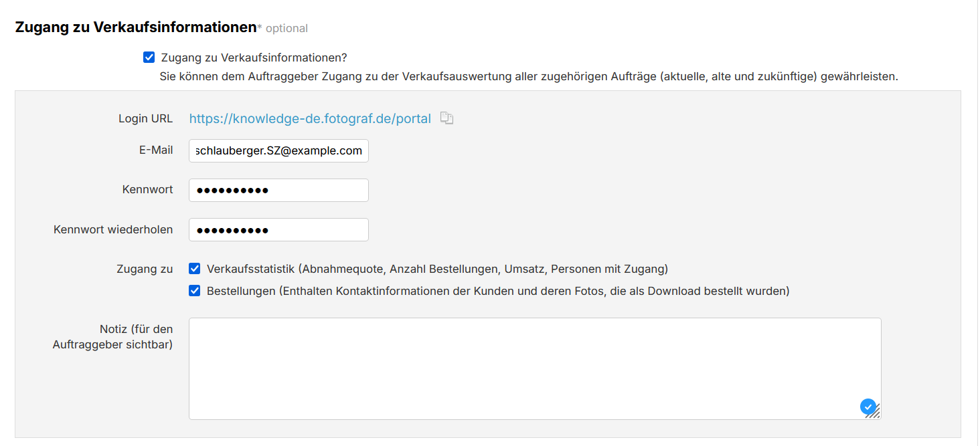
Task: Select the copy-to-clipboard icon for the portal link
Action: click(446, 118)
